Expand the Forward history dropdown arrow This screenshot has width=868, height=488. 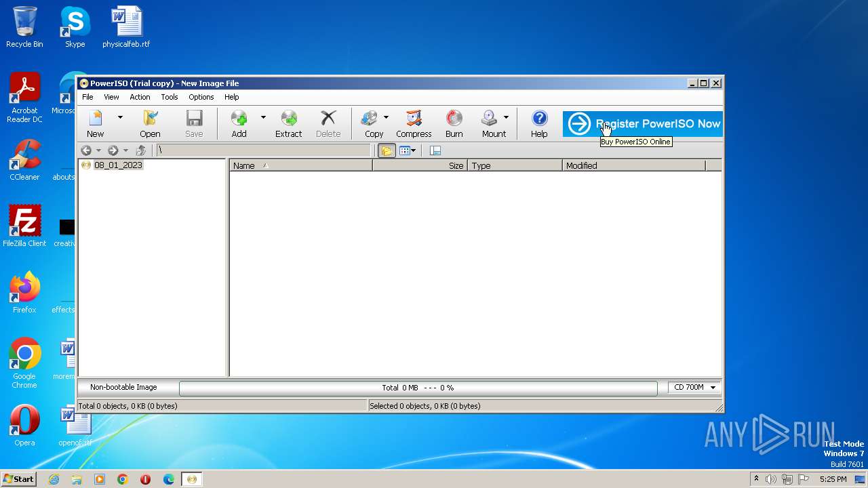click(x=125, y=150)
